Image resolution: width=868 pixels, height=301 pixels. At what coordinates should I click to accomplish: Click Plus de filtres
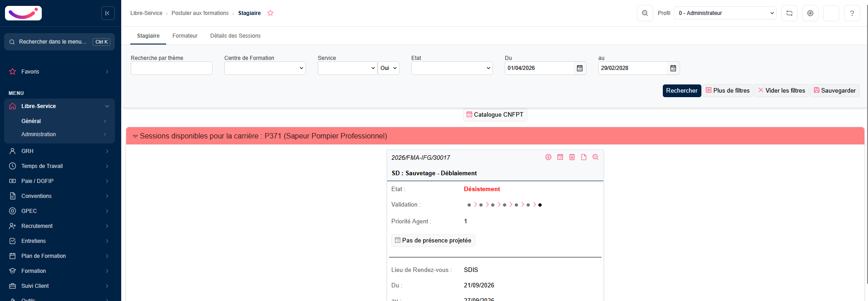(728, 91)
